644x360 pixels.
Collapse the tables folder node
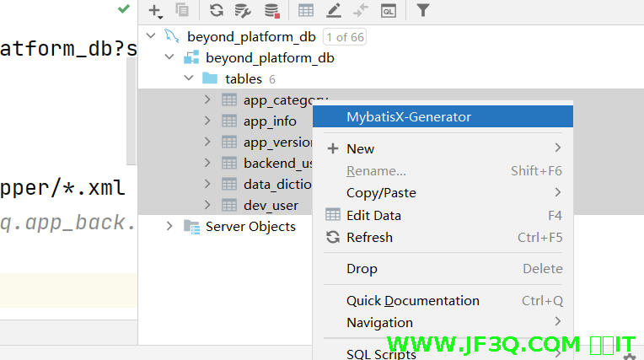click(x=189, y=78)
